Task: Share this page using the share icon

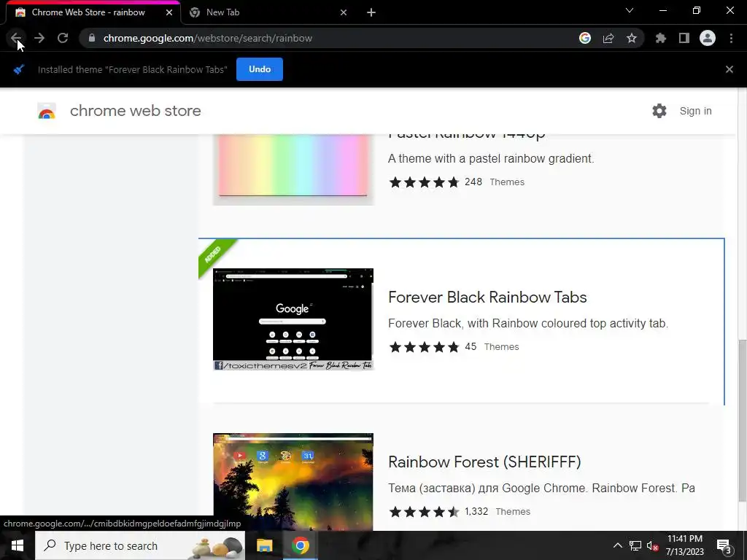Action: pos(608,38)
